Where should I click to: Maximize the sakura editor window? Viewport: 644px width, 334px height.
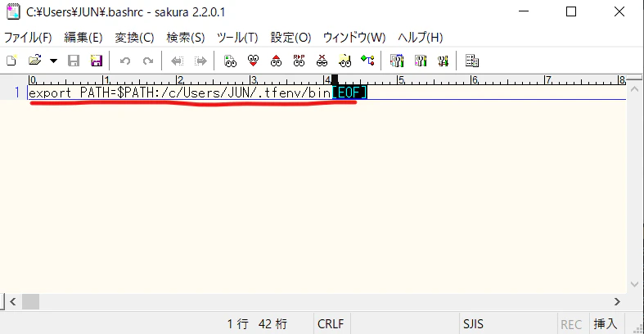pos(571,11)
